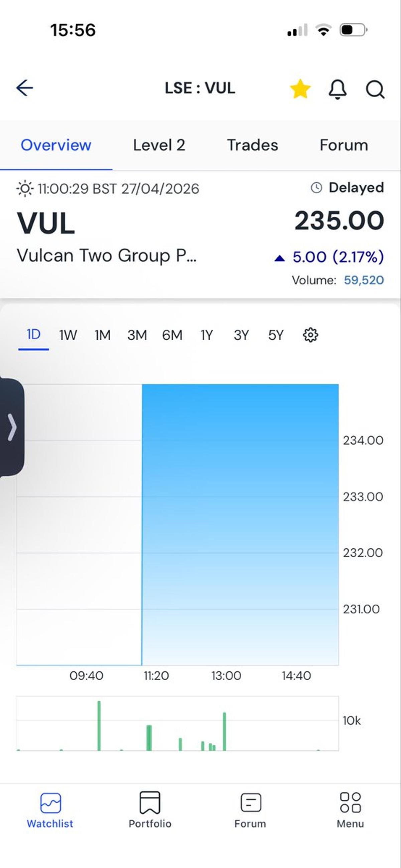Select the Overview tab
Viewport: 401px width, 868px height.
tap(55, 145)
